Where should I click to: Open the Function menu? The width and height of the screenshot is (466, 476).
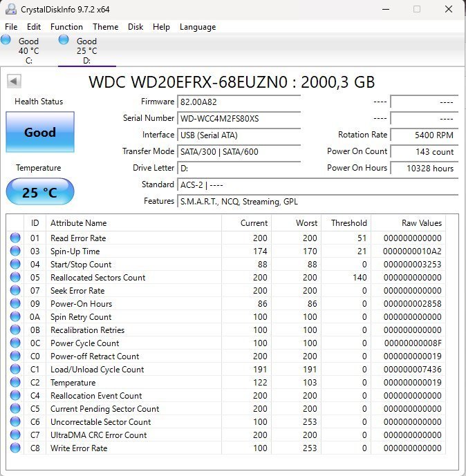coord(66,27)
